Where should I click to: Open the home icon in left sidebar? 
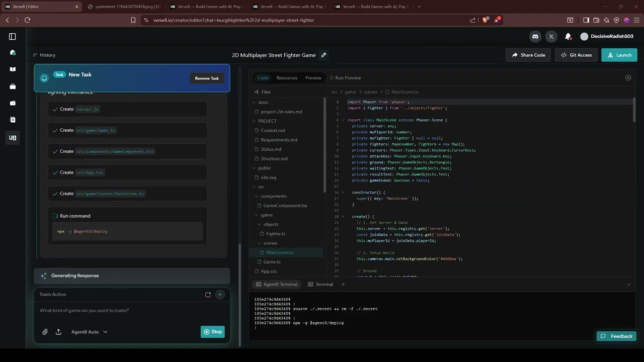(13, 52)
